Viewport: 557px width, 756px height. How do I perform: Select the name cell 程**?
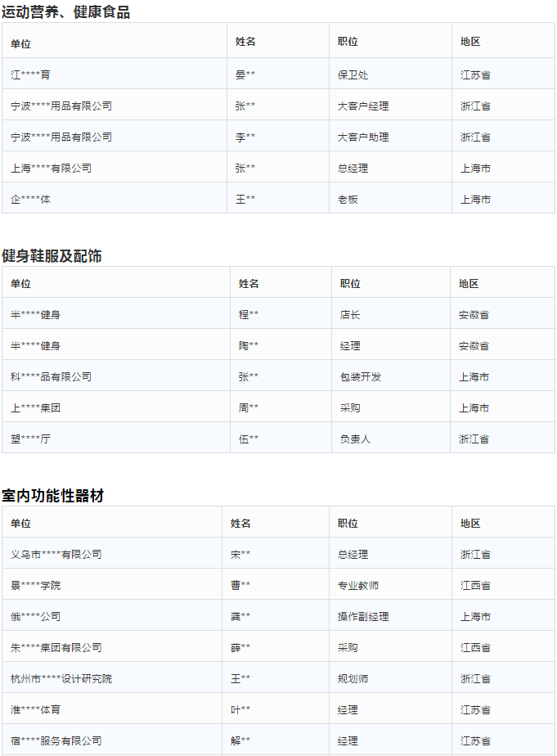coord(249,314)
